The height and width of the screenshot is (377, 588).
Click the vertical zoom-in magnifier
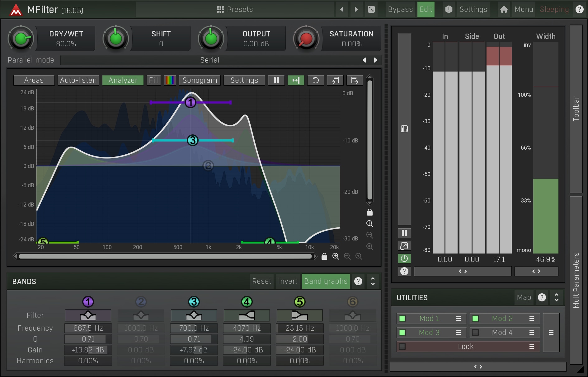370,224
